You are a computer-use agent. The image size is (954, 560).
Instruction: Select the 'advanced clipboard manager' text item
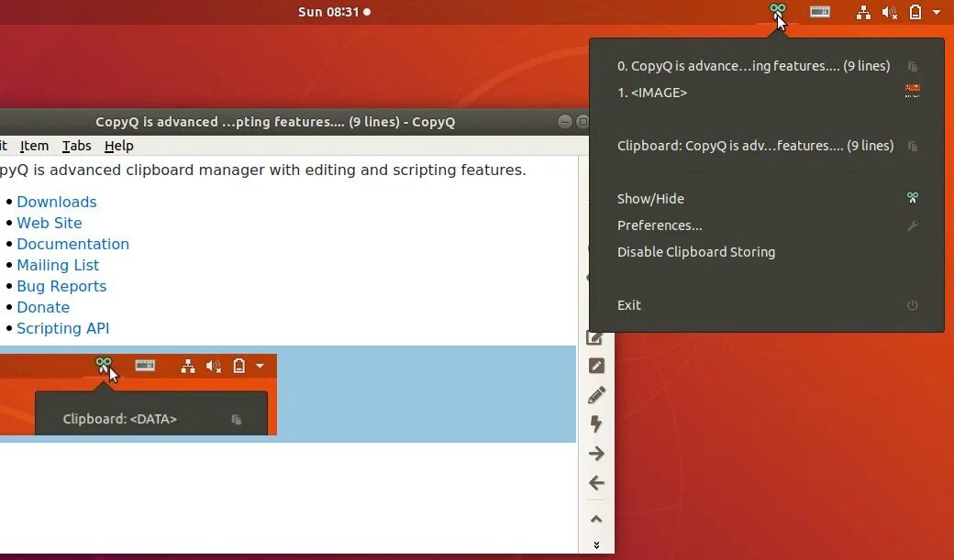[x=288, y=250]
